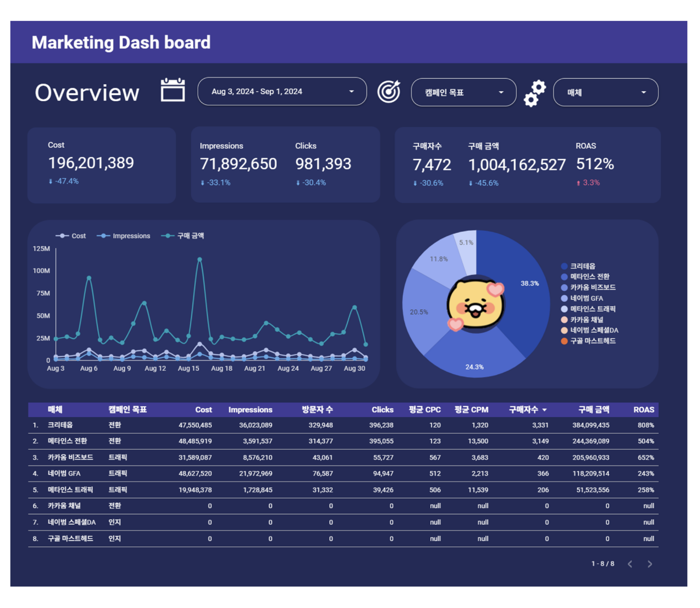Toggle 구매 금액 series in chart legend

point(183,236)
